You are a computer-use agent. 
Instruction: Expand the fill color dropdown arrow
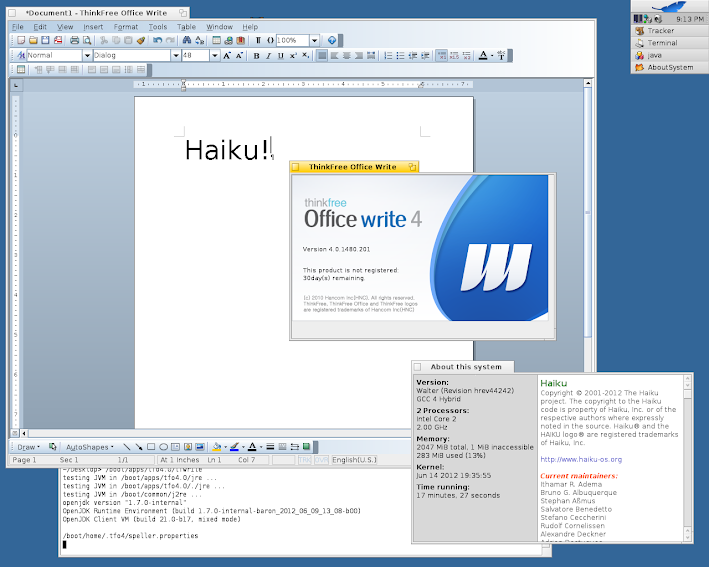[x=225, y=447]
